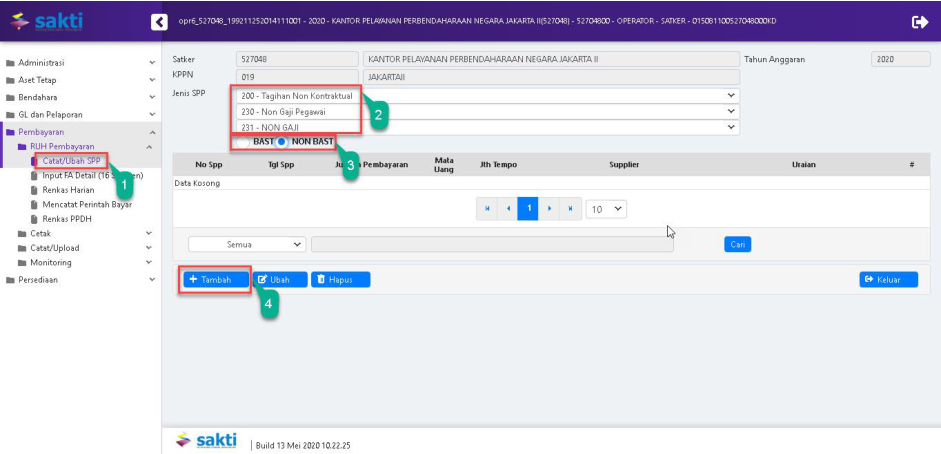This screenshot has height=454, width=941.
Task: Click the Tambah button
Action: (216, 280)
